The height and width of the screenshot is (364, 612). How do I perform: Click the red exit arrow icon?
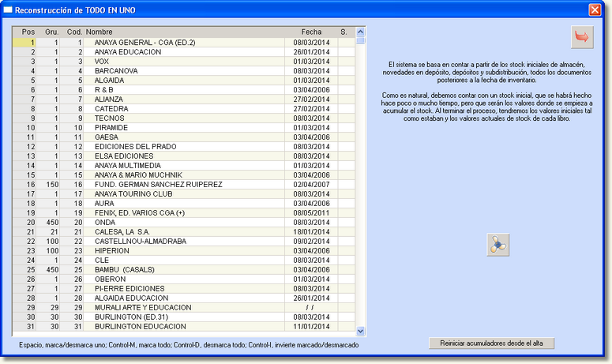[x=582, y=37]
